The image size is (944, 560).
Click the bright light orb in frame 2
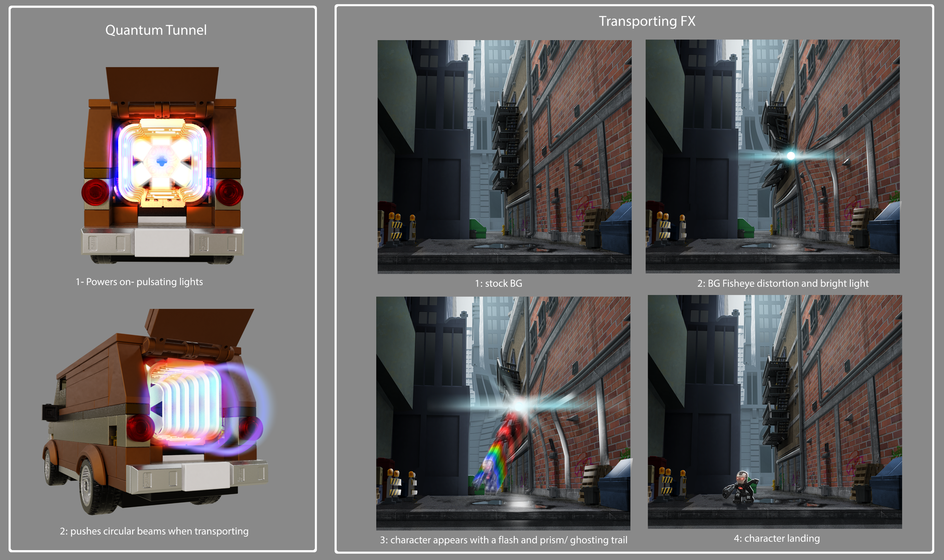pos(791,156)
